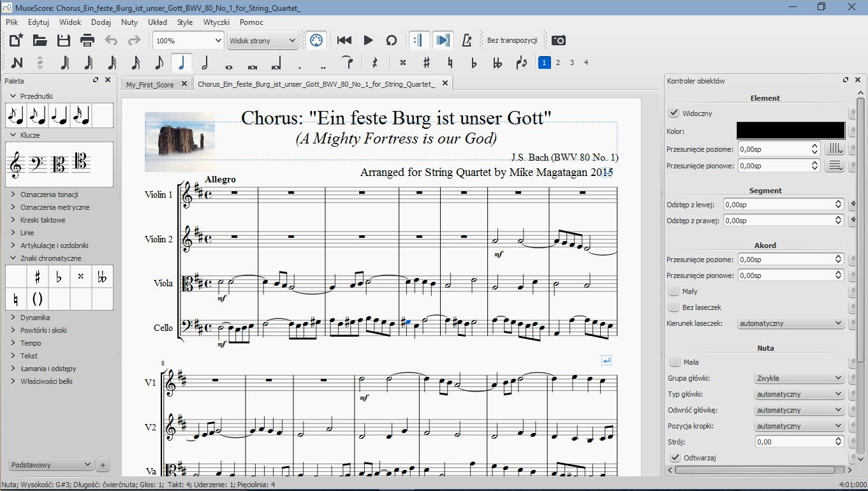Enable the Bez laseczek checkbox
The height and width of the screenshot is (491, 868).
point(673,307)
